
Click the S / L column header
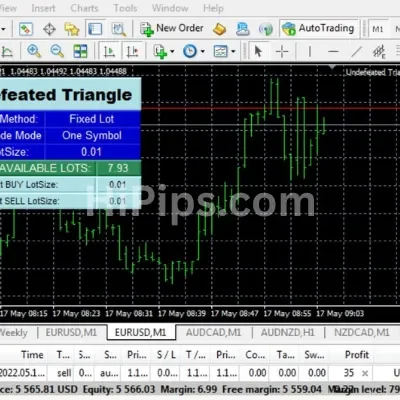pyautogui.click(x=166, y=355)
